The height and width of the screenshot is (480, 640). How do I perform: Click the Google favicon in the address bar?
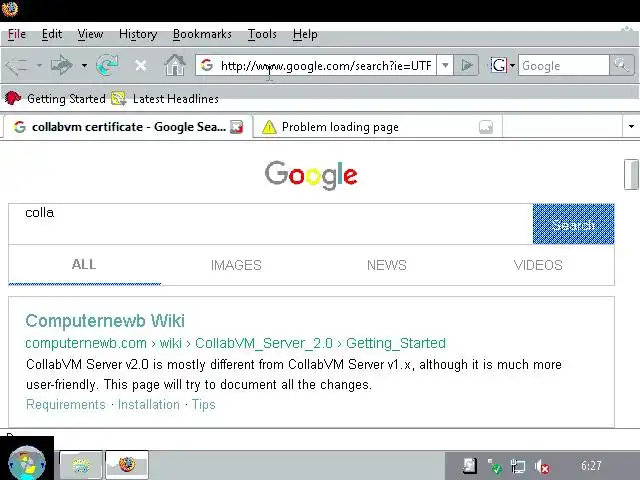click(207, 65)
